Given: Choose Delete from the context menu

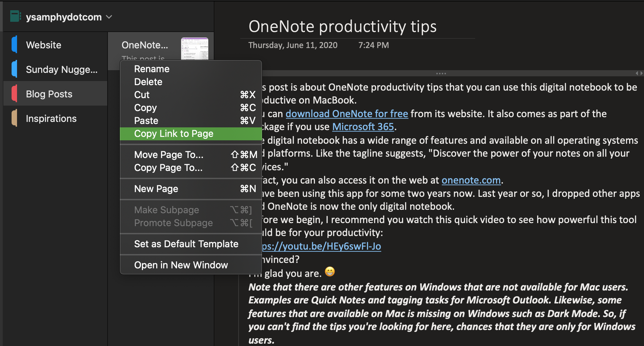Looking at the screenshot, I should (x=191, y=82).
